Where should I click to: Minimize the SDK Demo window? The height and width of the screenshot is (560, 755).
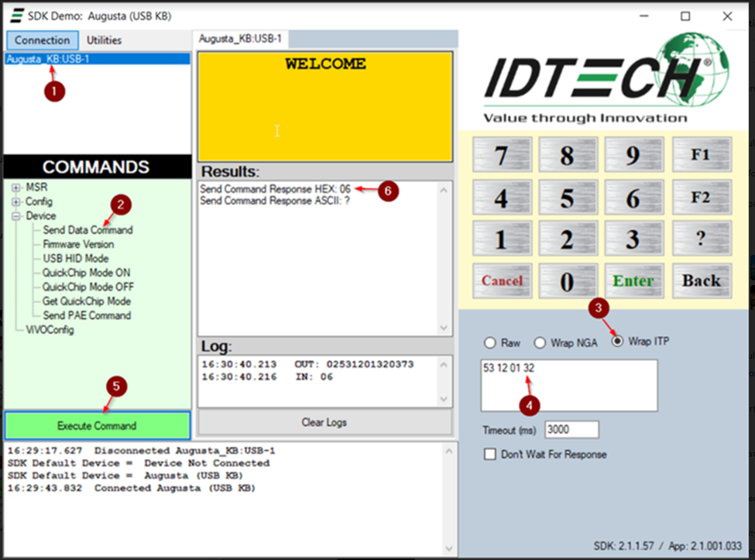(643, 16)
